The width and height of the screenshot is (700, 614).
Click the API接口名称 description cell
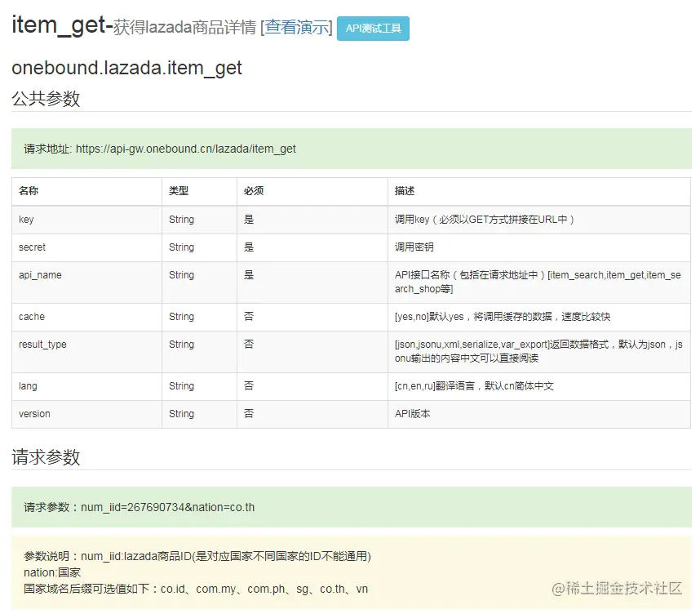point(539,282)
